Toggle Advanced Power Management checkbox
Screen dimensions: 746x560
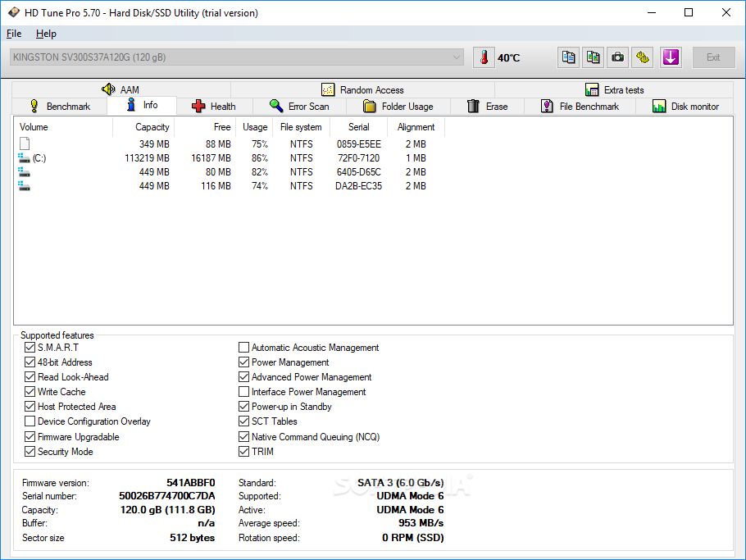[243, 377]
